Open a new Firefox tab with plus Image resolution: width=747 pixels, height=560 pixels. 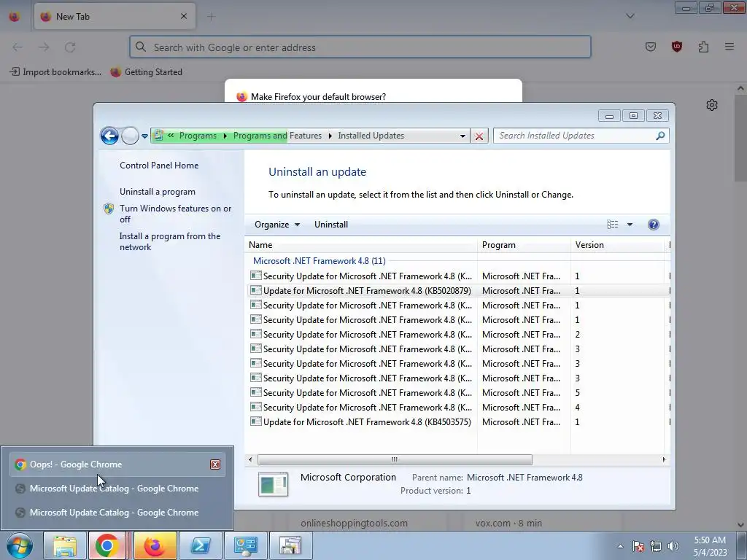(211, 17)
